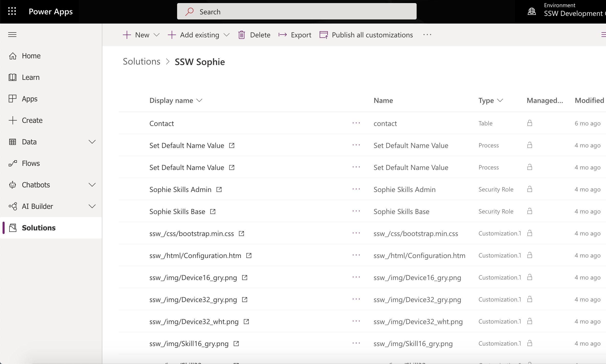Viewport: 606px width, 364px height.
Task: Open Apps in the left navigation
Action: pyautogui.click(x=29, y=99)
